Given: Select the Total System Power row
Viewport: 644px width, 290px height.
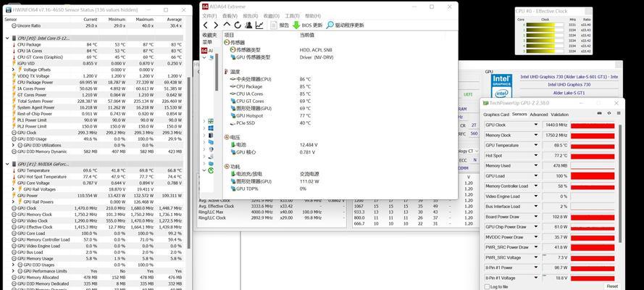Looking at the screenshot, I should click(93, 101).
